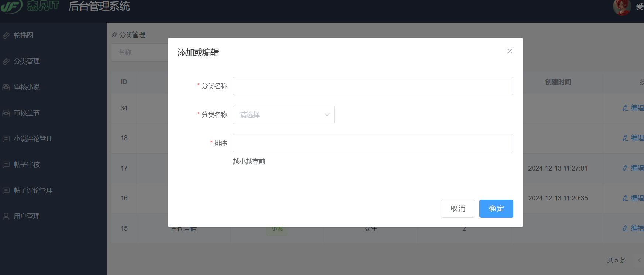Edit the row with ID 34
Image resolution: width=644 pixels, height=275 pixels.
coord(633,108)
